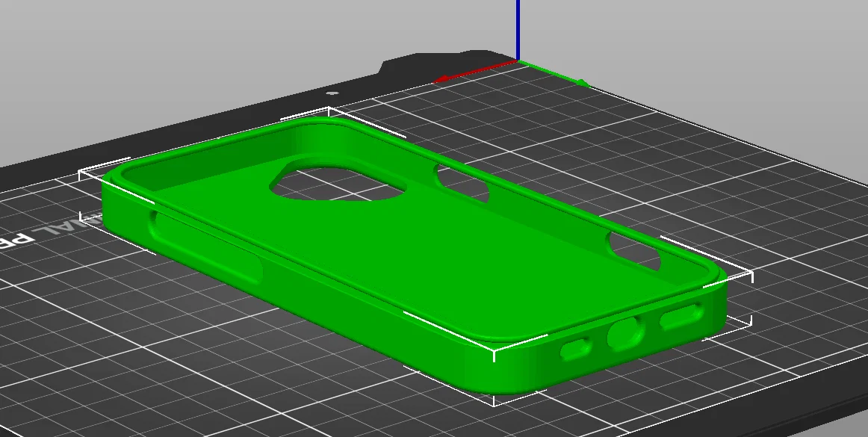Click the small calibration dot on the bed

point(331,91)
